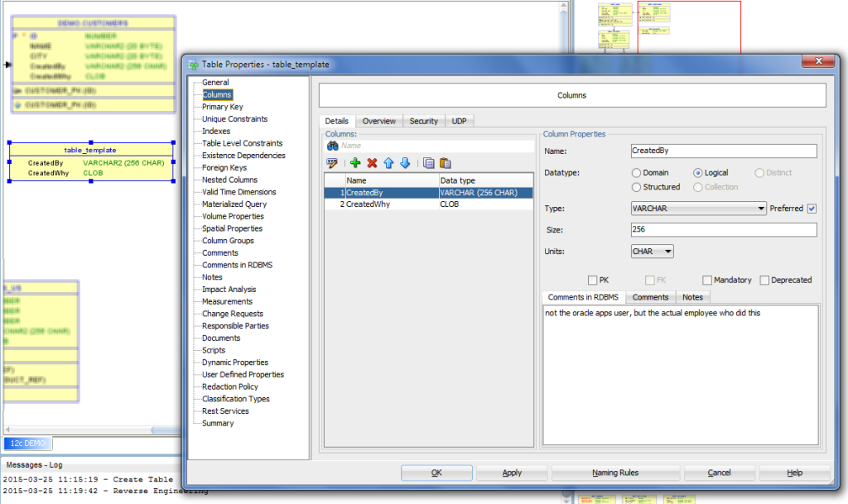This screenshot has width=848, height=504.
Task: Click the Size input field
Action: pyautogui.click(x=723, y=230)
